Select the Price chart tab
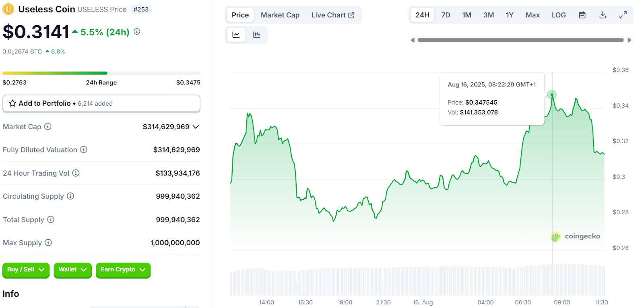Viewport: 644px width, 308px height. click(x=240, y=15)
